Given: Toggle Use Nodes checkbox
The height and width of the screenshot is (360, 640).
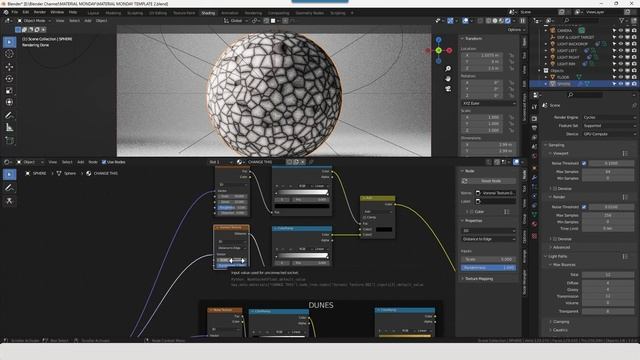Looking at the screenshot, I should click(104, 162).
